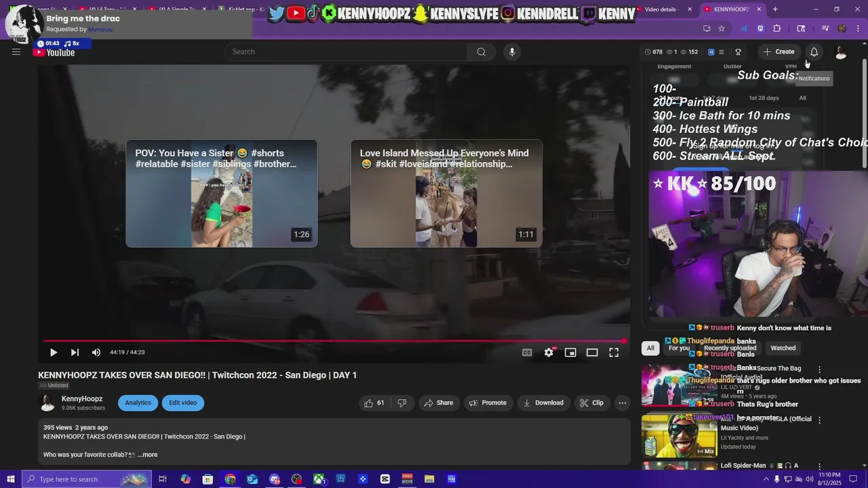Toggle theater mode on the player
868x488 pixels.
coord(592,352)
